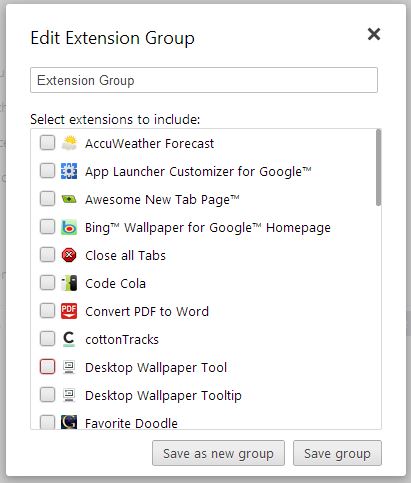Focus the Extension Group name field
The width and height of the screenshot is (411, 483).
click(204, 80)
